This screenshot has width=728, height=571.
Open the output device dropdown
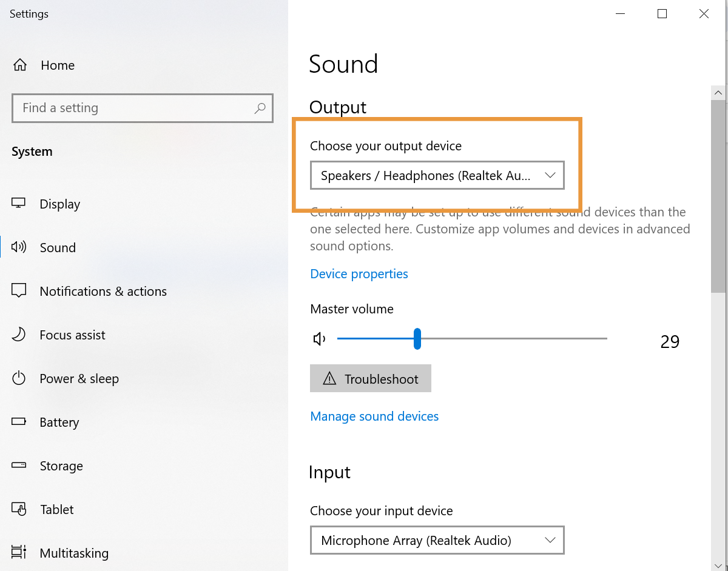tap(437, 175)
